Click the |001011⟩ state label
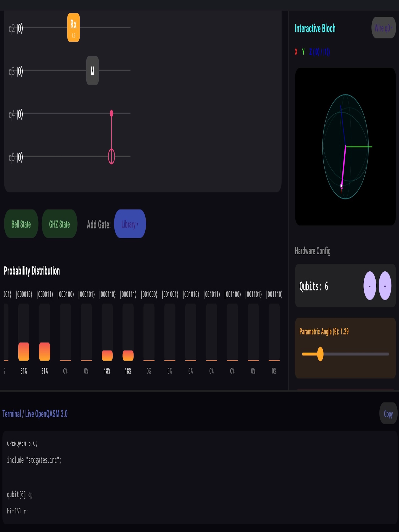The image size is (399, 532). 212,294
